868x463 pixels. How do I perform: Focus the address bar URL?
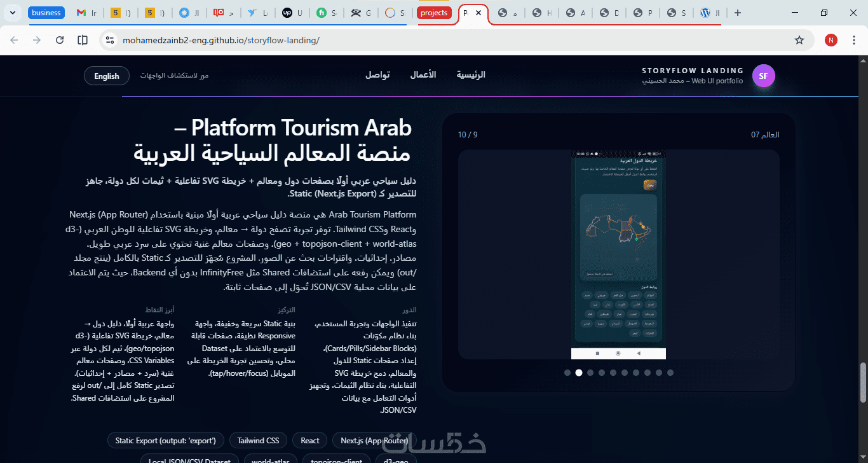click(220, 40)
